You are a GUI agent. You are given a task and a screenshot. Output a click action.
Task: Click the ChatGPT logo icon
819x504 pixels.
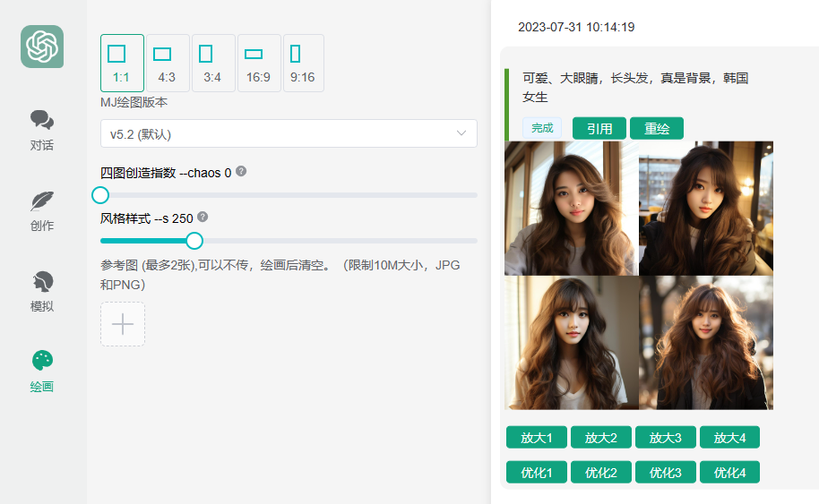tap(42, 47)
